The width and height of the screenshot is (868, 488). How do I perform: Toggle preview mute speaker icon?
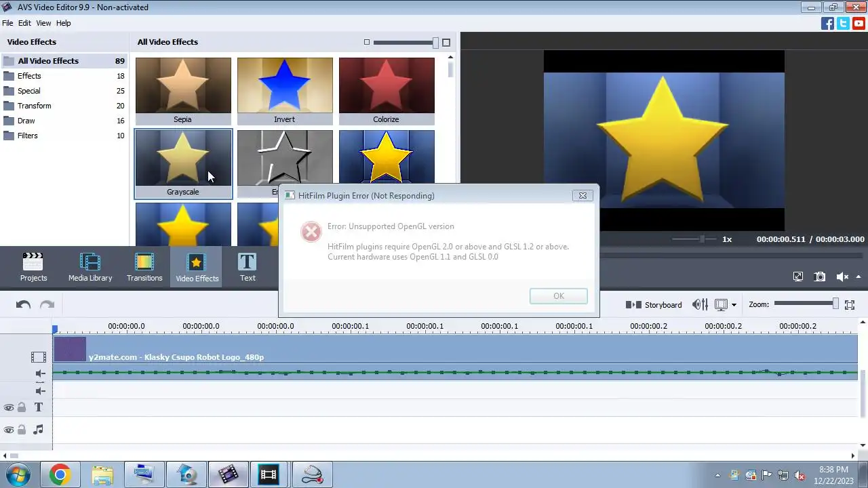pyautogui.click(x=842, y=277)
